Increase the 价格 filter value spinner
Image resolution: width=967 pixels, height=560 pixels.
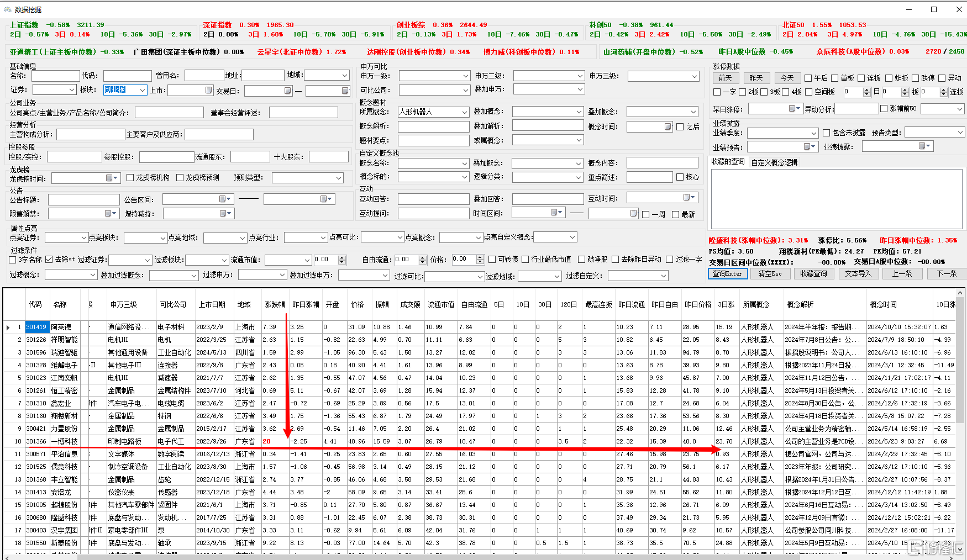click(x=480, y=257)
